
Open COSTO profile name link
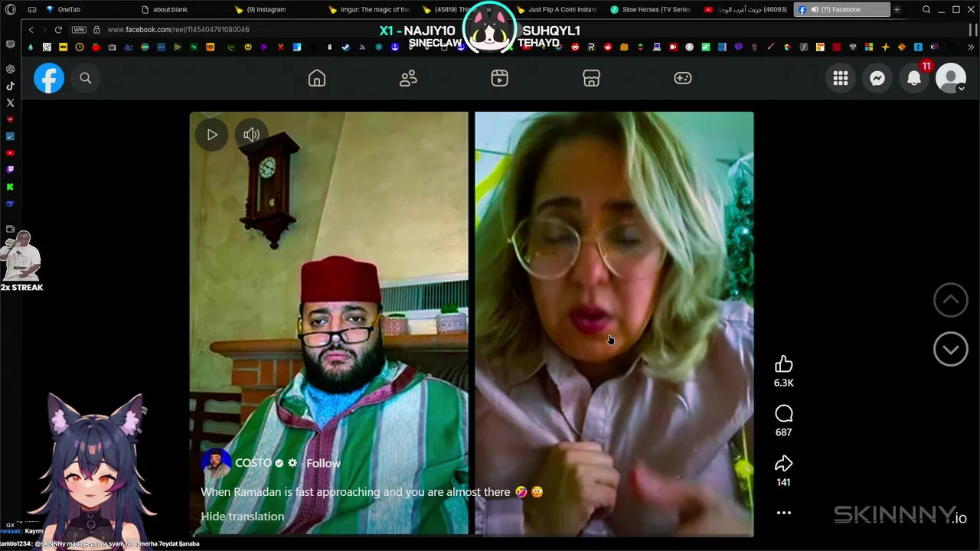point(253,463)
